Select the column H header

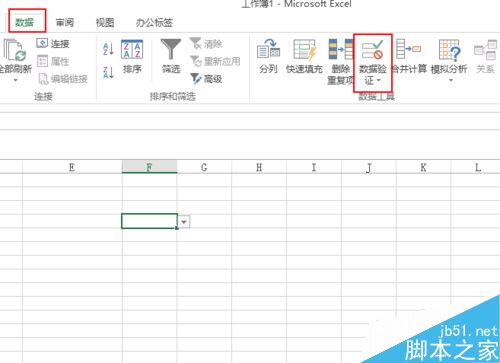coord(259,167)
